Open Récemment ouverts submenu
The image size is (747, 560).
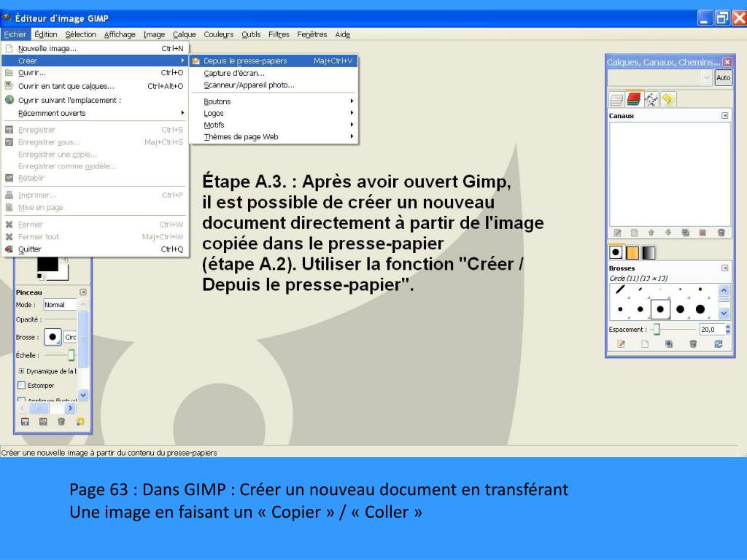pyautogui.click(x=94, y=113)
